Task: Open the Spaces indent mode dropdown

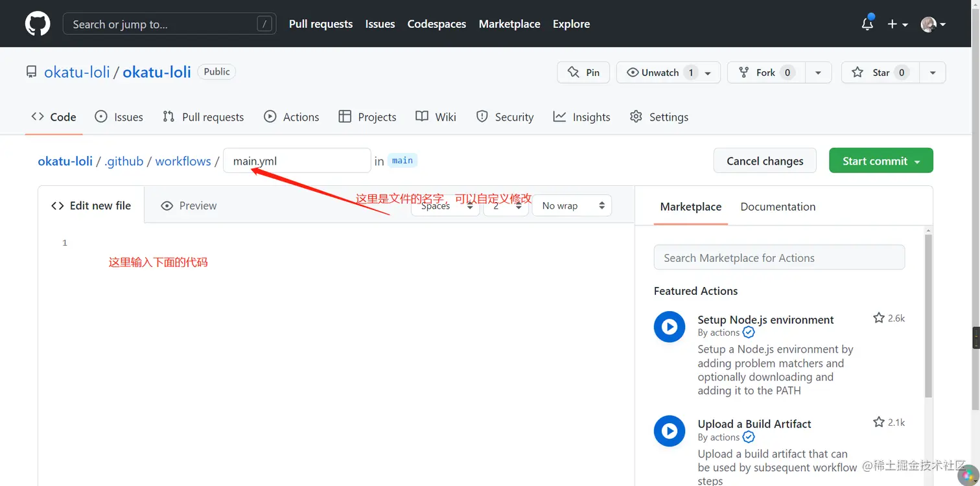Action: pyautogui.click(x=445, y=205)
